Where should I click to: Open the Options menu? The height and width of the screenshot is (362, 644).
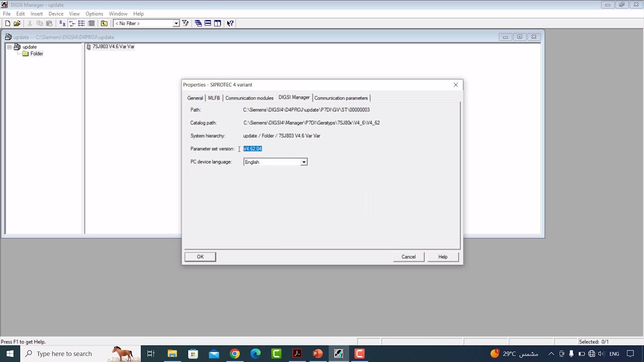click(94, 14)
